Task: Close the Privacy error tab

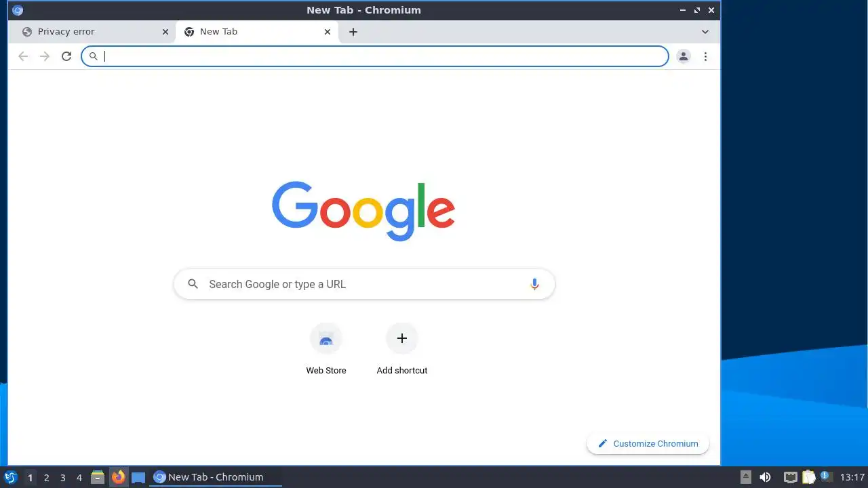Action: coord(165,32)
